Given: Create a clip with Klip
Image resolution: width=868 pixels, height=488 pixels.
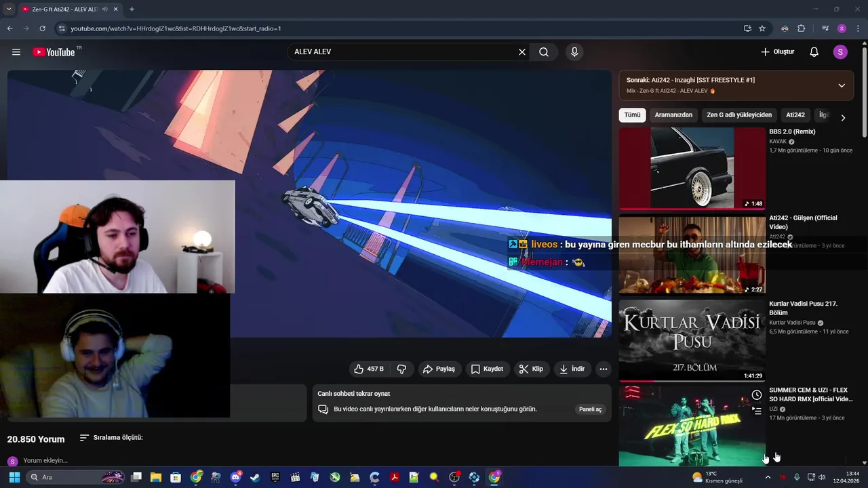Looking at the screenshot, I should pos(531,369).
